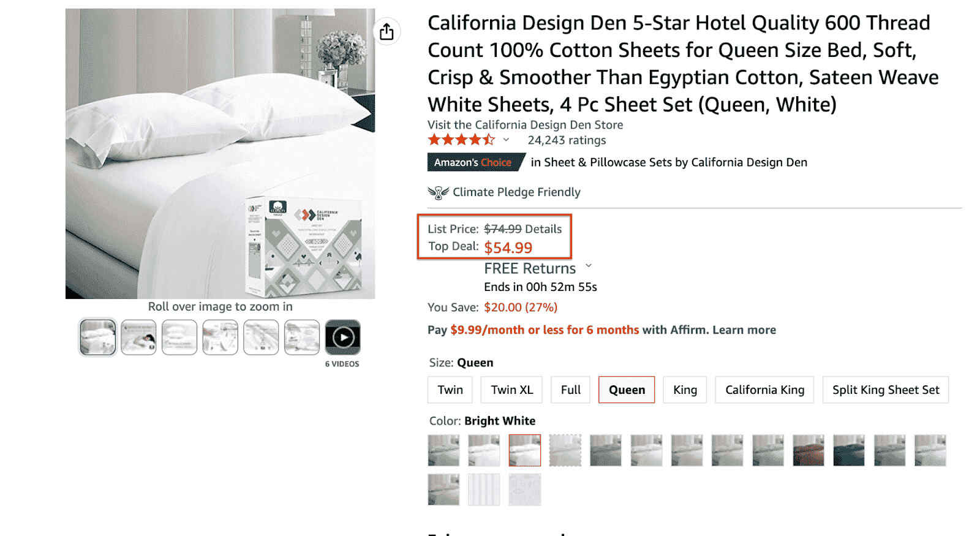Open the List Price Details link
The width and height of the screenshot is (980, 536).
[x=545, y=229]
